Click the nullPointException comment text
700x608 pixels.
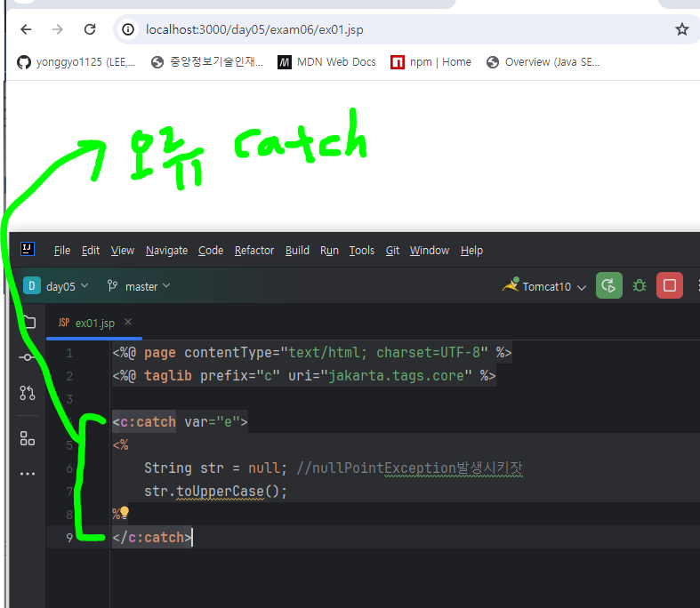[409, 468]
